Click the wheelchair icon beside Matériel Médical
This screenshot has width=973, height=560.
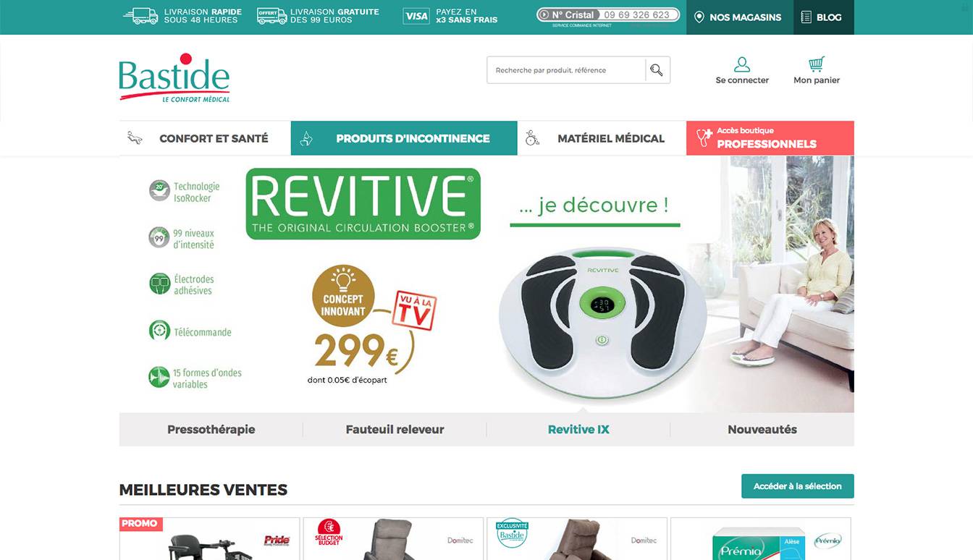pyautogui.click(x=532, y=137)
